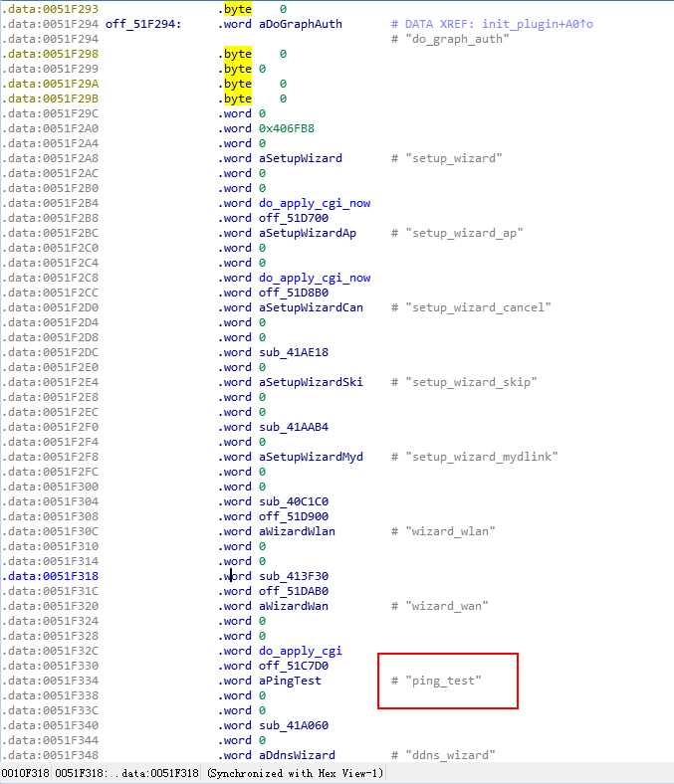Select the aWizardWlan string reference

tap(296, 531)
